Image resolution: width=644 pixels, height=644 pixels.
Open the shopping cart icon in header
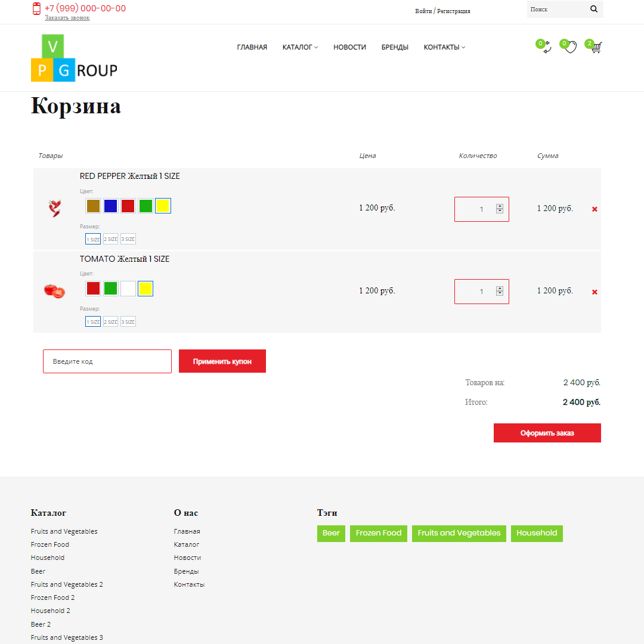click(596, 47)
